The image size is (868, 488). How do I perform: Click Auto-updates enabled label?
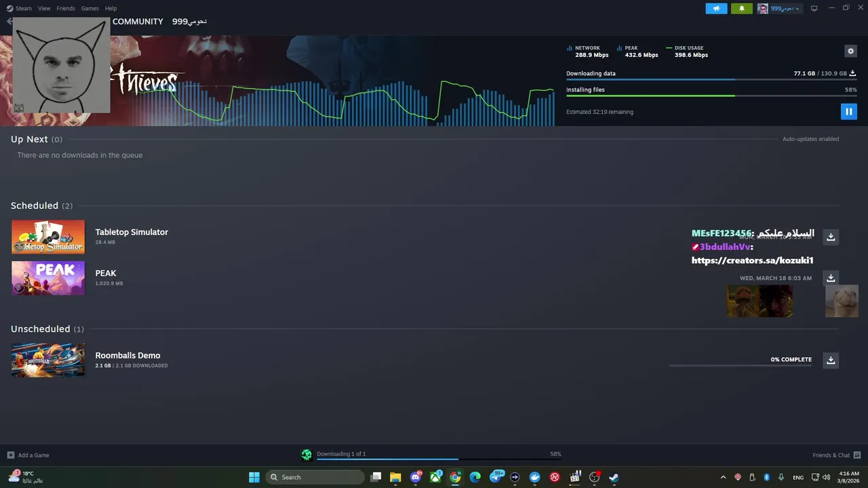(810, 139)
